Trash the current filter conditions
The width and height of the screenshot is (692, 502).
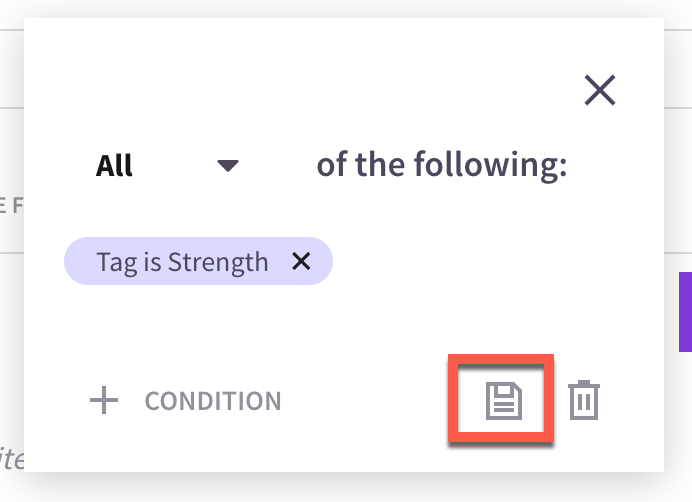click(584, 400)
